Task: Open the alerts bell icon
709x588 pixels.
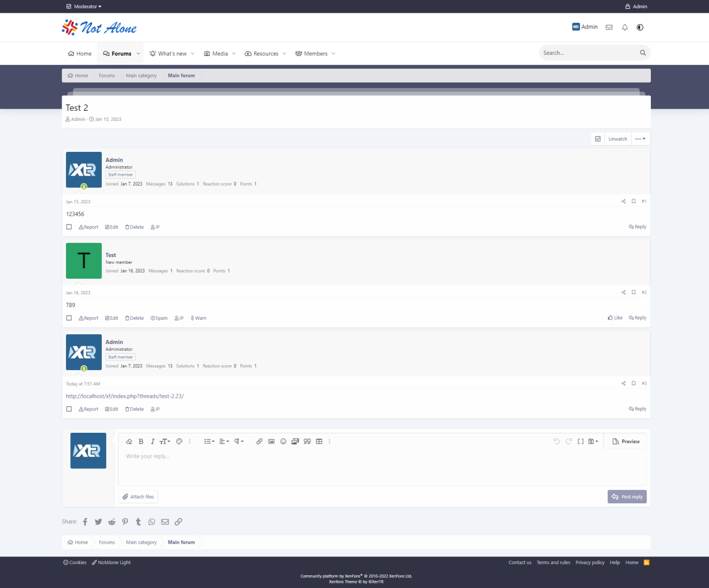Action: (x=625, y=27)
